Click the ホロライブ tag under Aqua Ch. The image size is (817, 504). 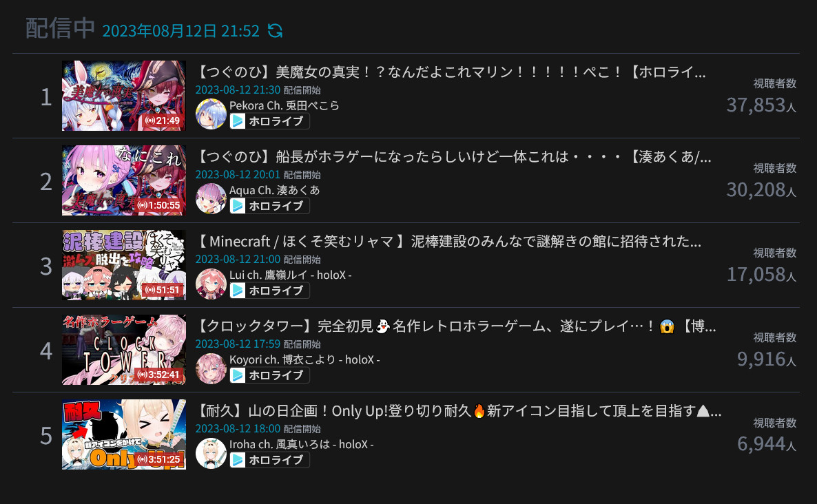coord(270,206)
